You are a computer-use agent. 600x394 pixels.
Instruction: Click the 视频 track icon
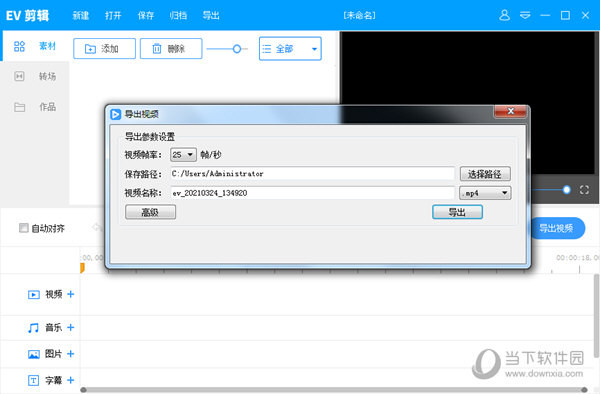[34, 295]
